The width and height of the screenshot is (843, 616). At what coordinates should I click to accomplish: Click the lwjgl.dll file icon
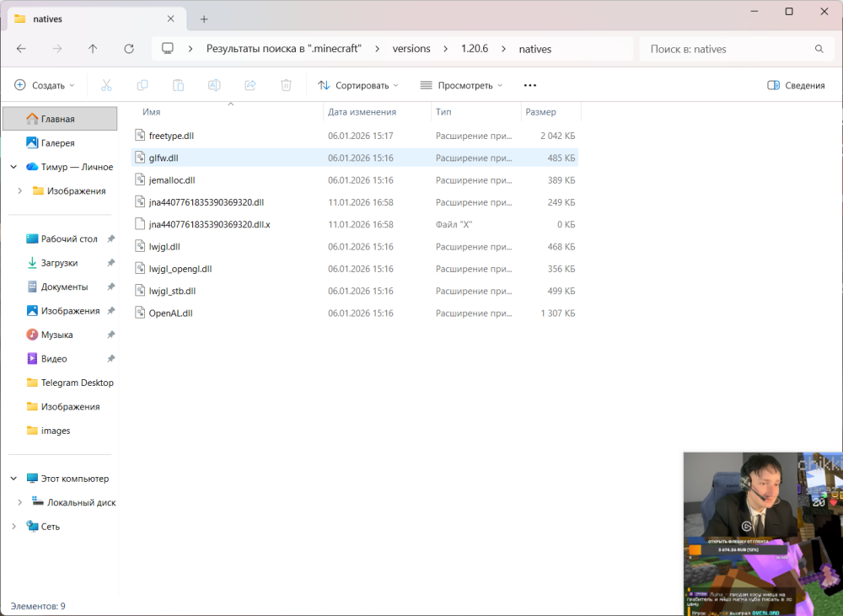(140, 246)
